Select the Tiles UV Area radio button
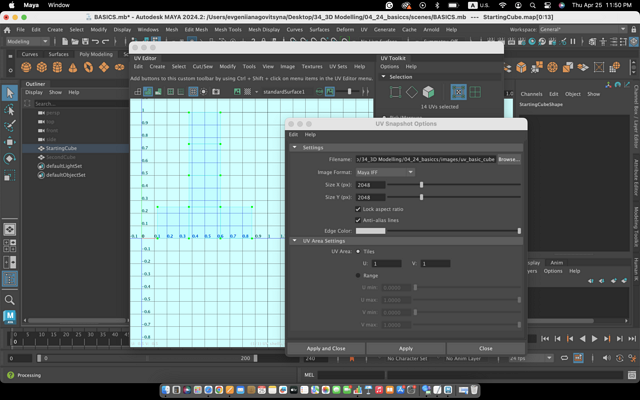 [358, 251]
